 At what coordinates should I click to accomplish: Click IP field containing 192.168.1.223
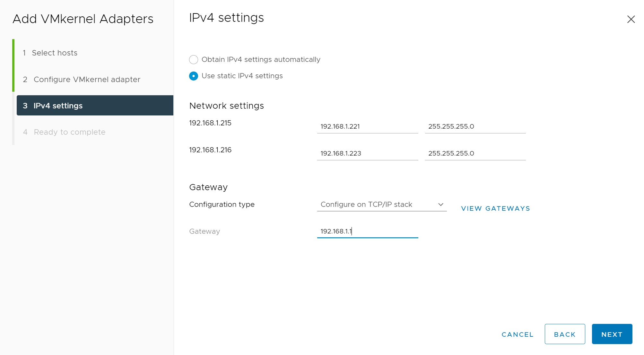(367, 153)
